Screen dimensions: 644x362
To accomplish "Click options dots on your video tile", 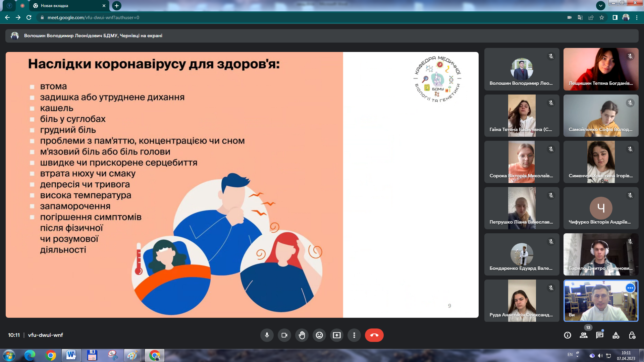I will pos(630,288).
